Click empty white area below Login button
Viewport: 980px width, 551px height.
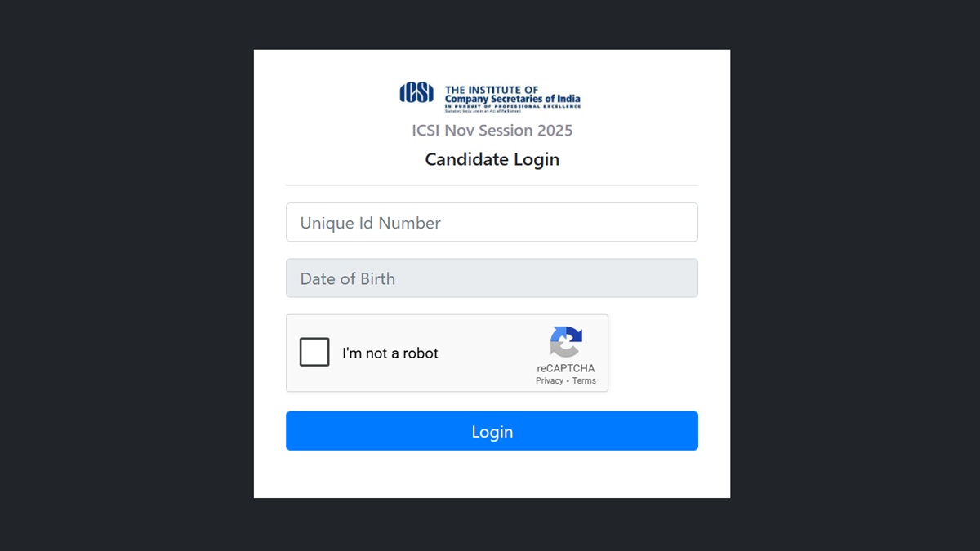tap(492, 475)
